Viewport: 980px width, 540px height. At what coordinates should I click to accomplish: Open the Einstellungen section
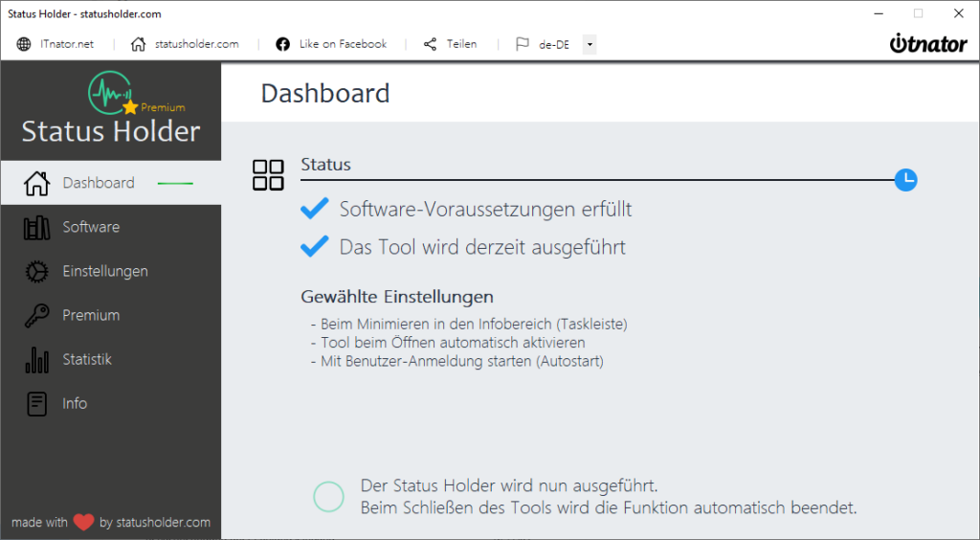[x=111, y=271]
